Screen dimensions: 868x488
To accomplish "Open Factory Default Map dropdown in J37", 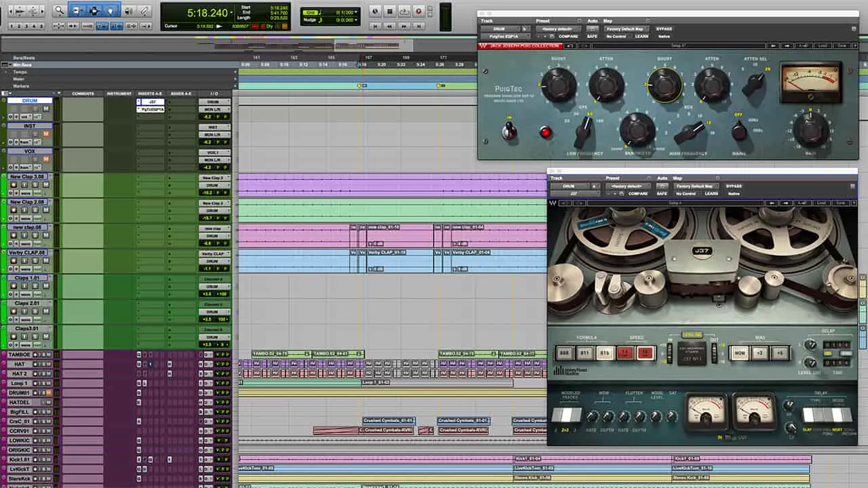I will [696, 186].
